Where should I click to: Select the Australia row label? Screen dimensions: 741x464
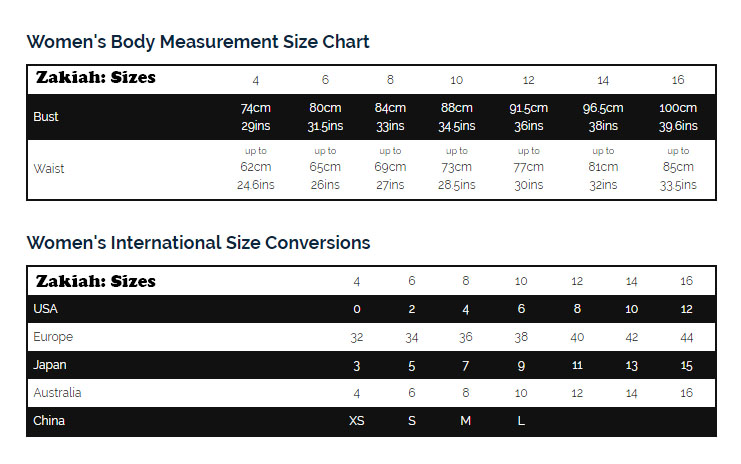coord(57,393)
